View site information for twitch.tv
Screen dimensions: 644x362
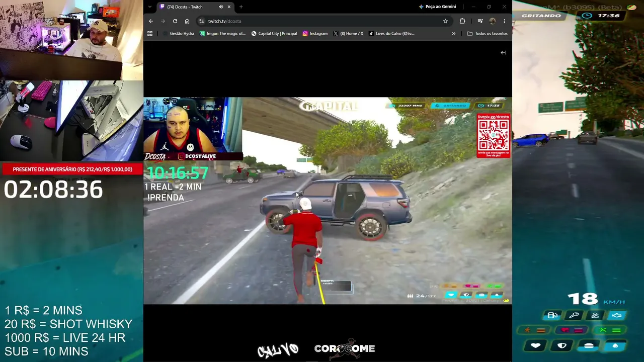[201, 21]
